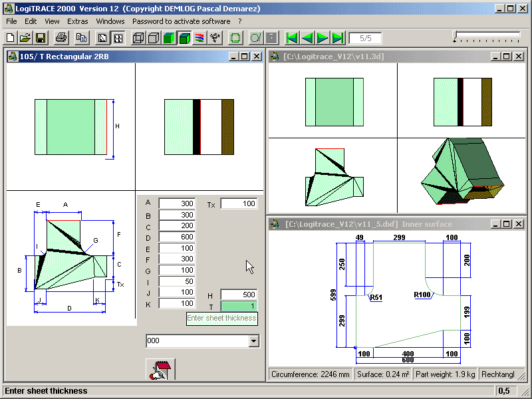Open the View menu
The image size is (532, 399).
click(52, 21)
